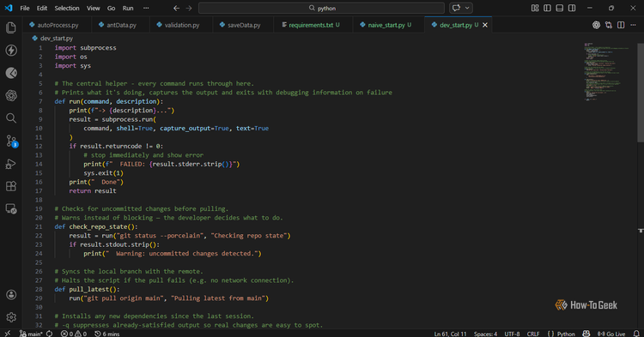Close the dev_start.py tab

click(x=485, y=25)
